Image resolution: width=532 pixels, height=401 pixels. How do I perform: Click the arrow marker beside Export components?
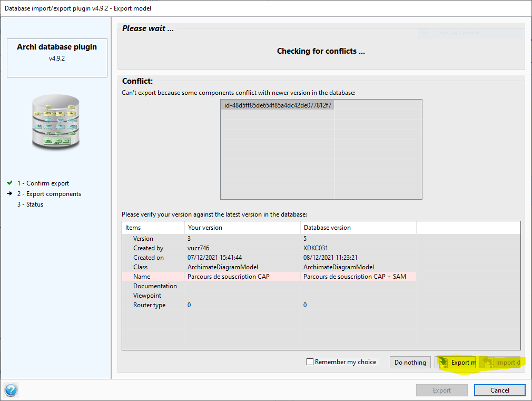pos(11,193)
